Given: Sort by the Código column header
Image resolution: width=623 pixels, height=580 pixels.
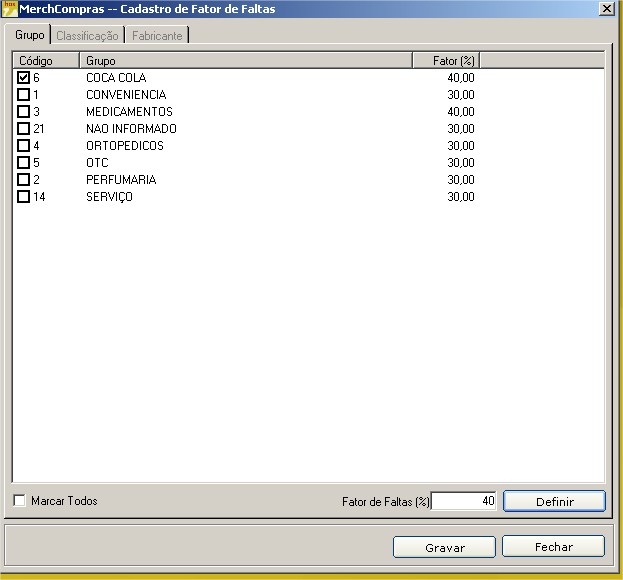Looking at the screenshot, I should pos(46,61).
